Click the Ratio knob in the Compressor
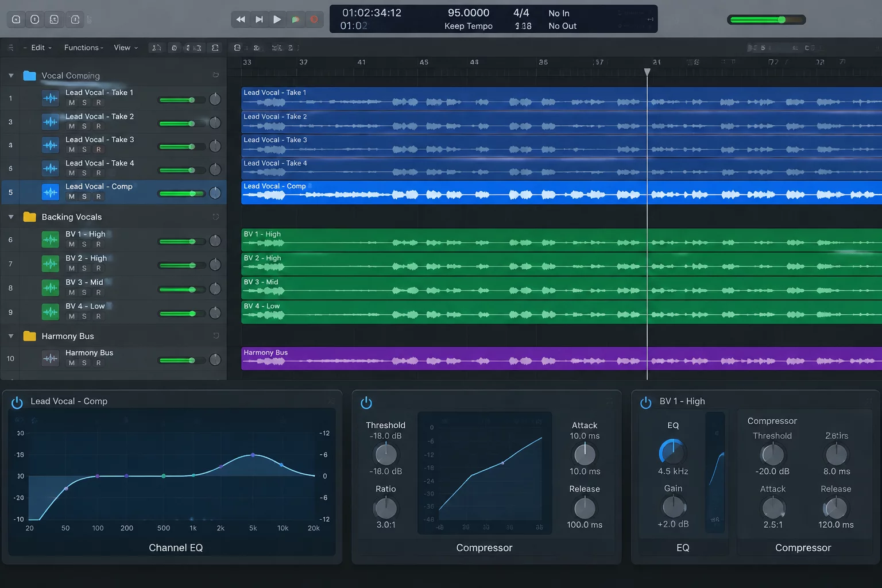The image size is (882, 588). 385,508
